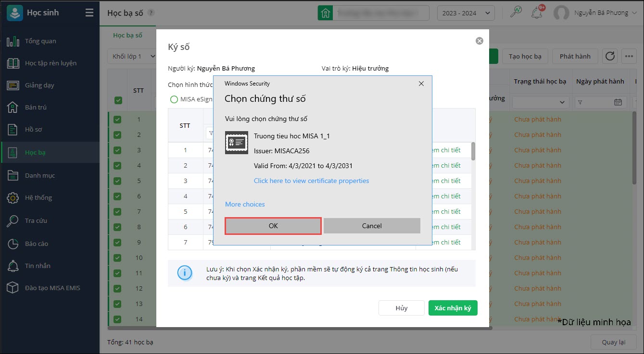Click Chưa phát hành status in row STT 1

click(x=538, y=120)
